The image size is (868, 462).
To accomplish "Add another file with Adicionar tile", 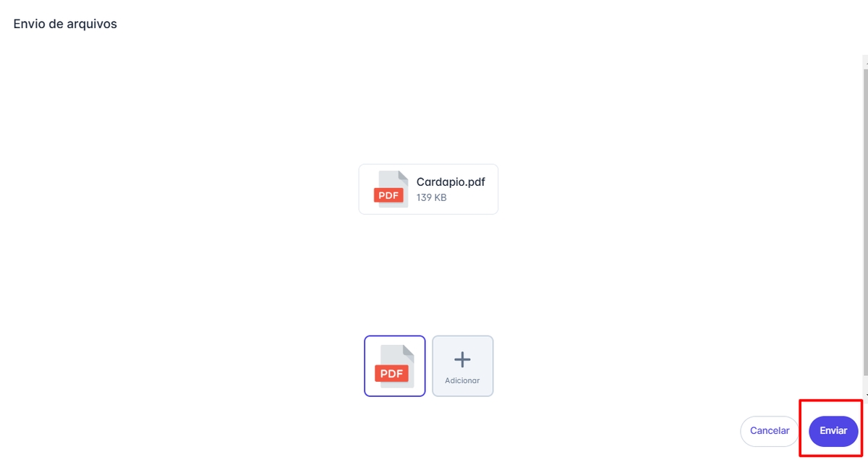I will [463, 366].
